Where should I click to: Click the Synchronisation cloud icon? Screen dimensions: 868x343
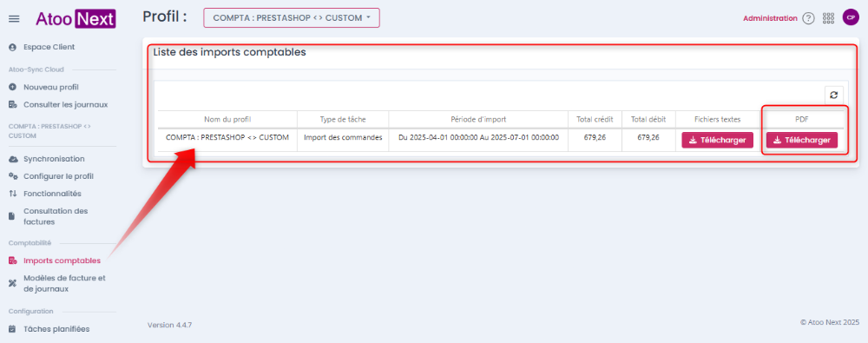click(x=13, y=159)
